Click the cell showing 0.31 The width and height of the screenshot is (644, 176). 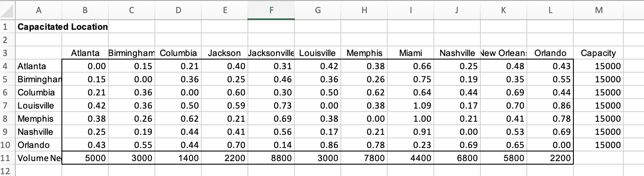point(271,67)
